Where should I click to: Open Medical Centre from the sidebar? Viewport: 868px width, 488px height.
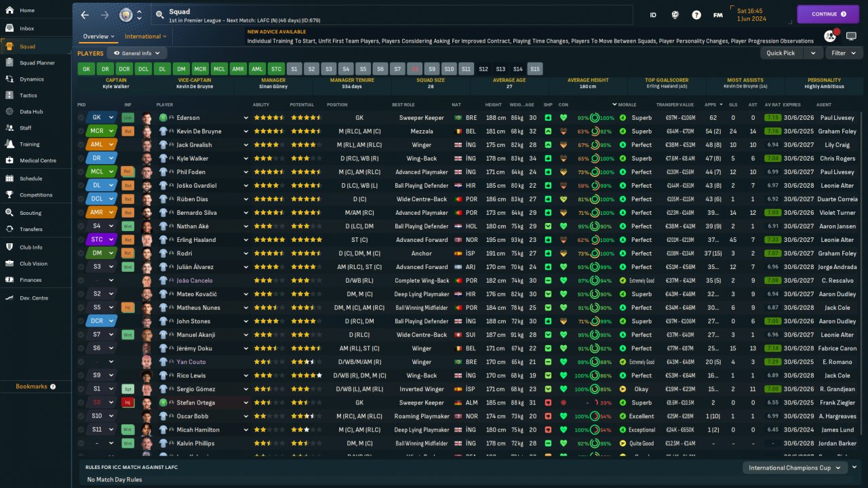tap(36, 161)
